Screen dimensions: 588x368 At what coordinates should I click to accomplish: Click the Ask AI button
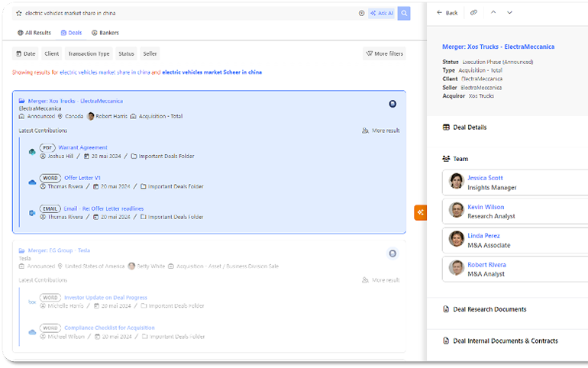[381, 14]
